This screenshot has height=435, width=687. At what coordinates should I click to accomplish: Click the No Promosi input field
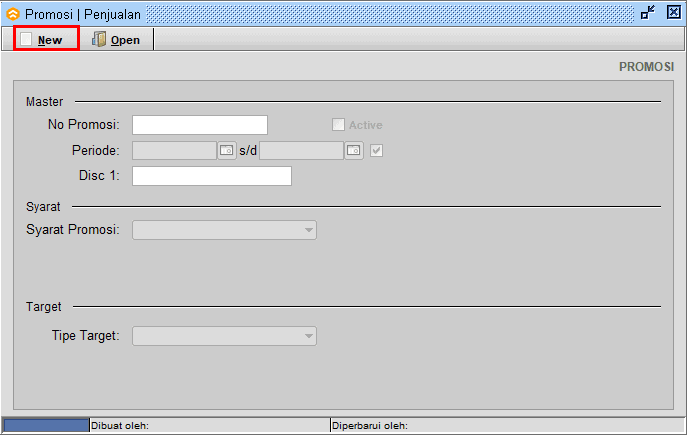(200, 125)
